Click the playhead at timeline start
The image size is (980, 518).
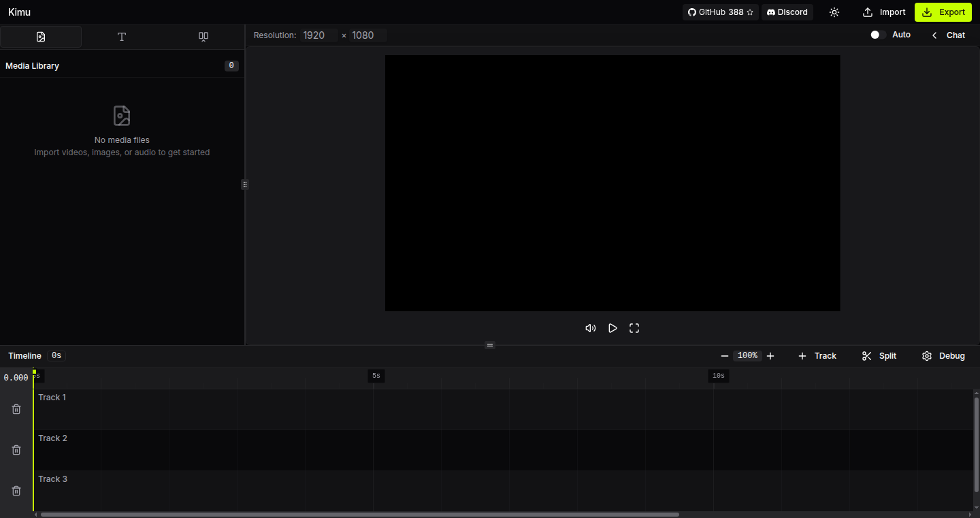[34, 372]
